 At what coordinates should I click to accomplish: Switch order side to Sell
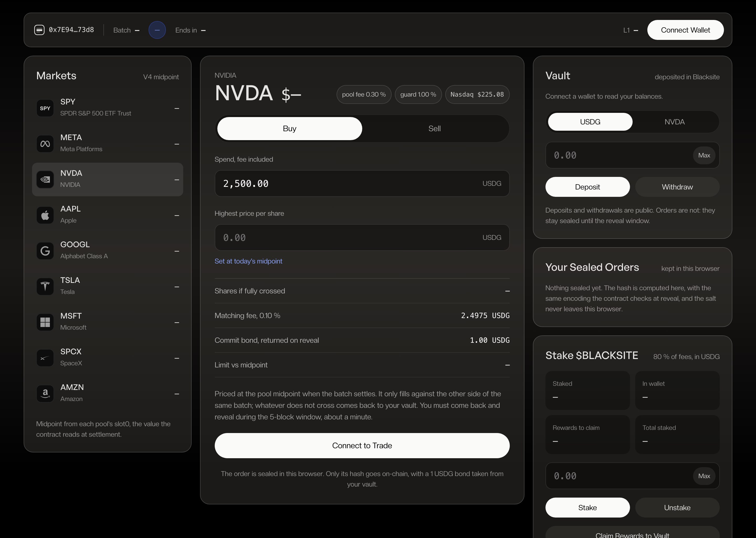tap(434, 129)
